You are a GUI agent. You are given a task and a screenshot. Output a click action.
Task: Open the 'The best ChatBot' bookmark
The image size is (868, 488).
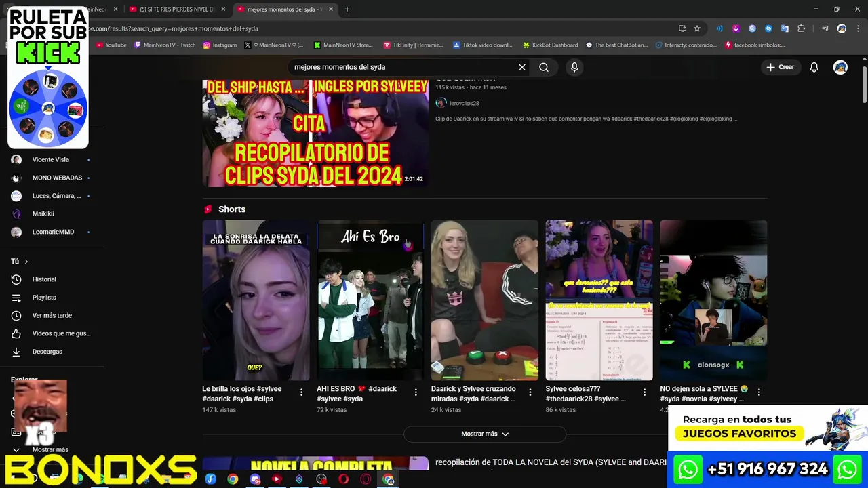616,45
